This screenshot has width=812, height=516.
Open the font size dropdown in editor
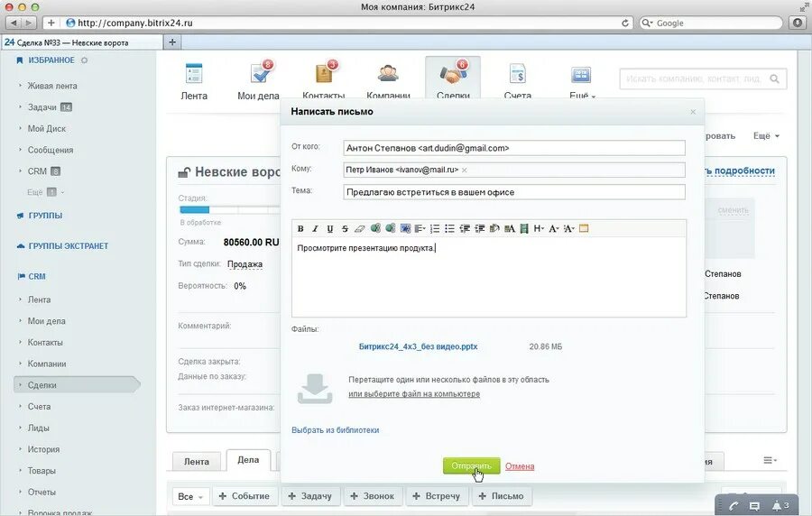[568, 228]
